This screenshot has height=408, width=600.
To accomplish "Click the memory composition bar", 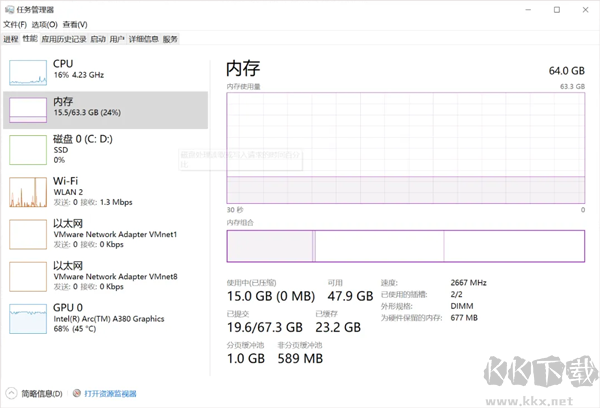I will pos(405,247).
